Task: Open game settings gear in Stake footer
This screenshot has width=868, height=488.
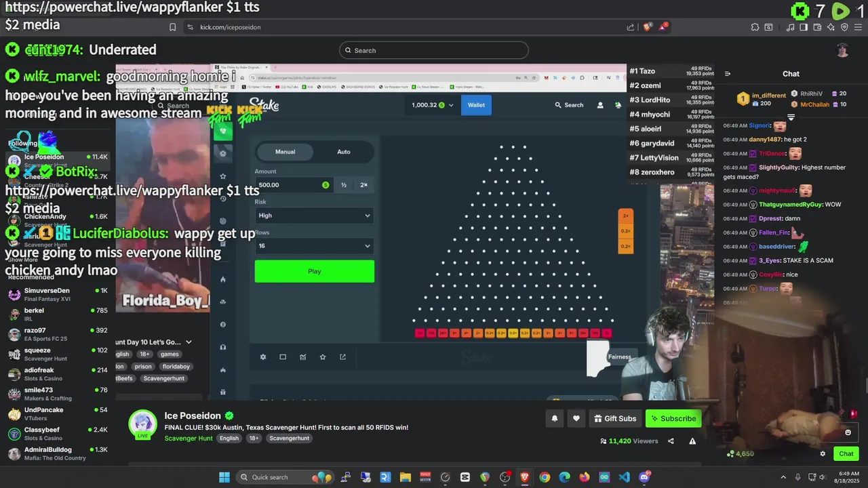Action: pyautogui.click(x=263, y=357)
